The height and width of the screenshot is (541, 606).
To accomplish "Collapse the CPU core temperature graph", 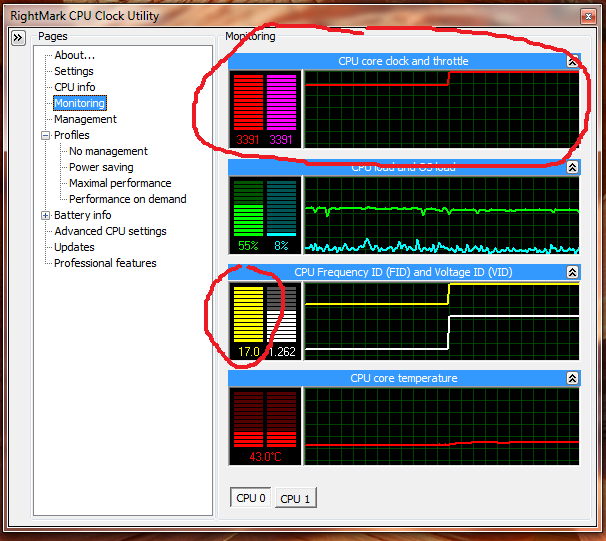I will (572, 378).
